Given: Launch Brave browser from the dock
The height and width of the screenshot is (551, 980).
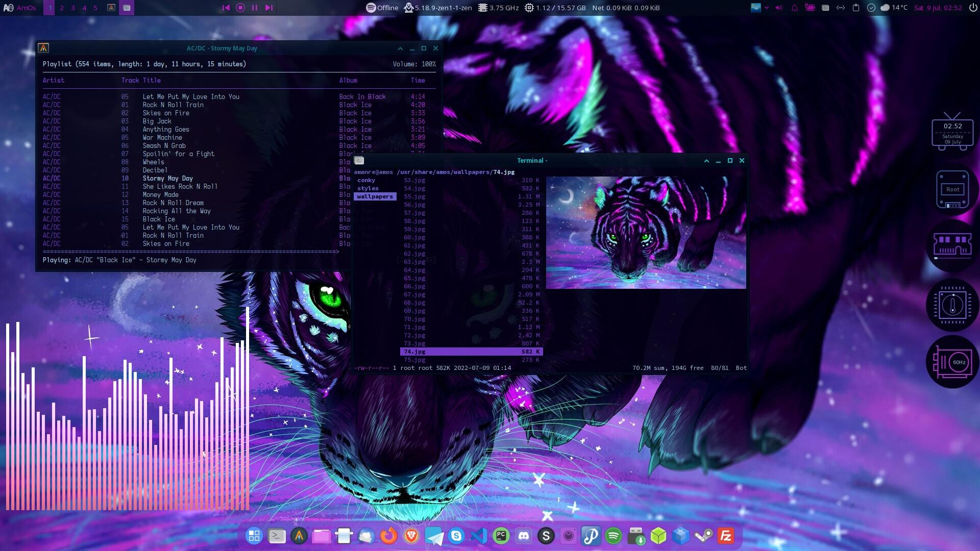Looking at the screenshot, I should coord(411,536).
